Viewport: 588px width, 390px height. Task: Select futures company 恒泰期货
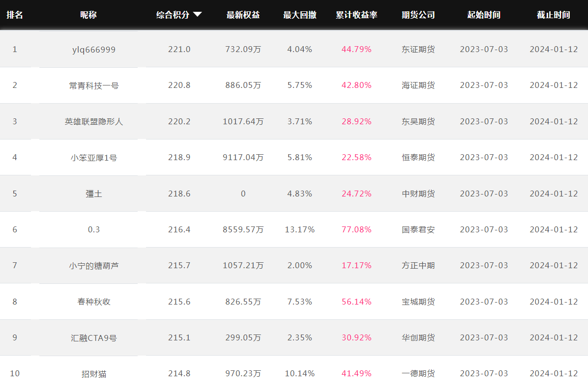point(418,157)
